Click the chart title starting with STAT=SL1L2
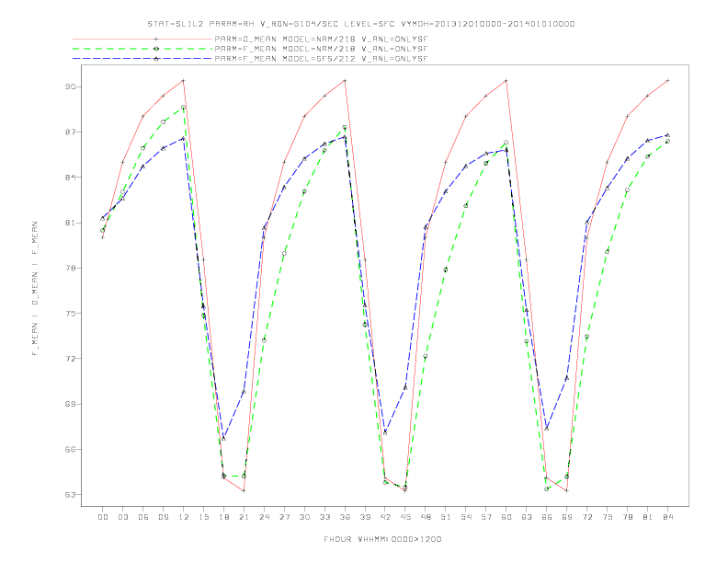728x563 pixels. (360, 24)
